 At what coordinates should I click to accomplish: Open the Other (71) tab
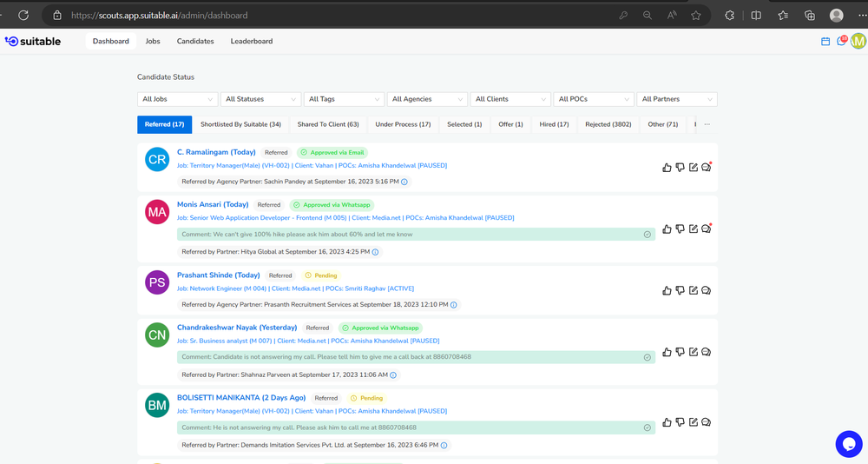tap(662, 125)
